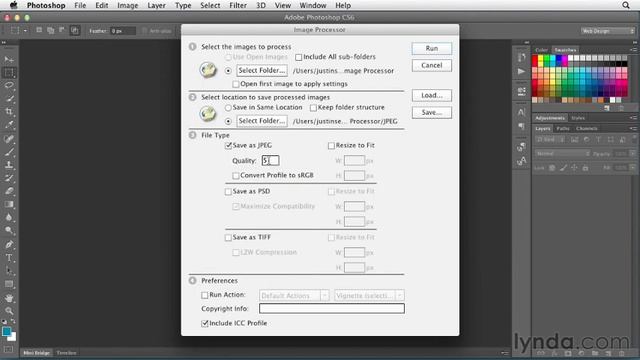The image size is (640, 360).
Task: Select the Blur tool
Action: (x=9, y=217)
